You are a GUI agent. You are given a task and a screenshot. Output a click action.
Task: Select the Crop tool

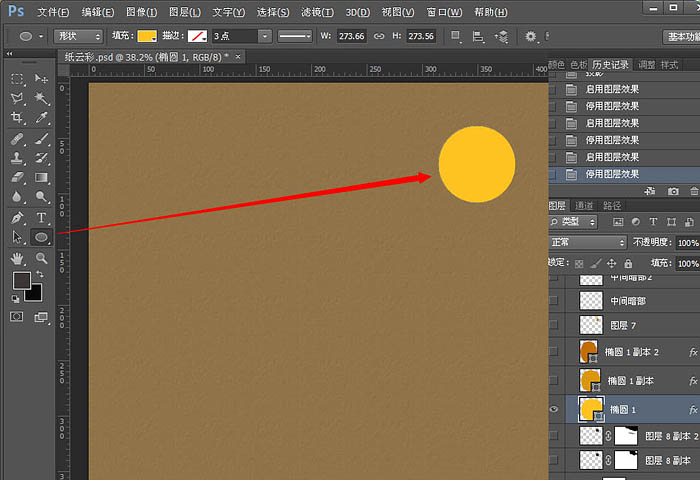coord(17,117)
